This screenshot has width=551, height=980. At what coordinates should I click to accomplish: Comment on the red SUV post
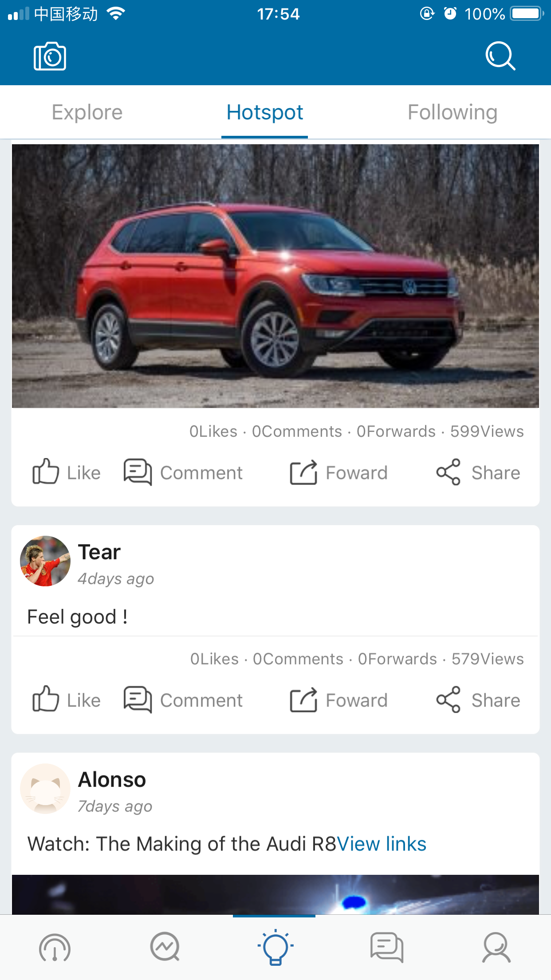point(183,472)
